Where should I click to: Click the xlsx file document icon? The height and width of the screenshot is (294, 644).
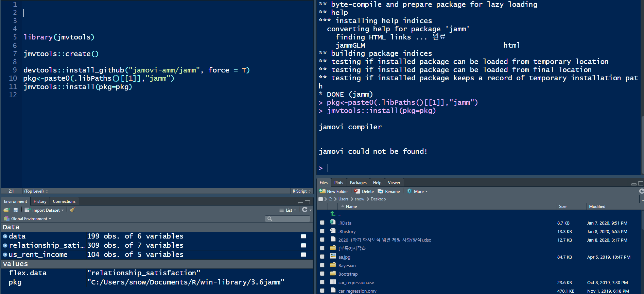(x=333, y=239)
